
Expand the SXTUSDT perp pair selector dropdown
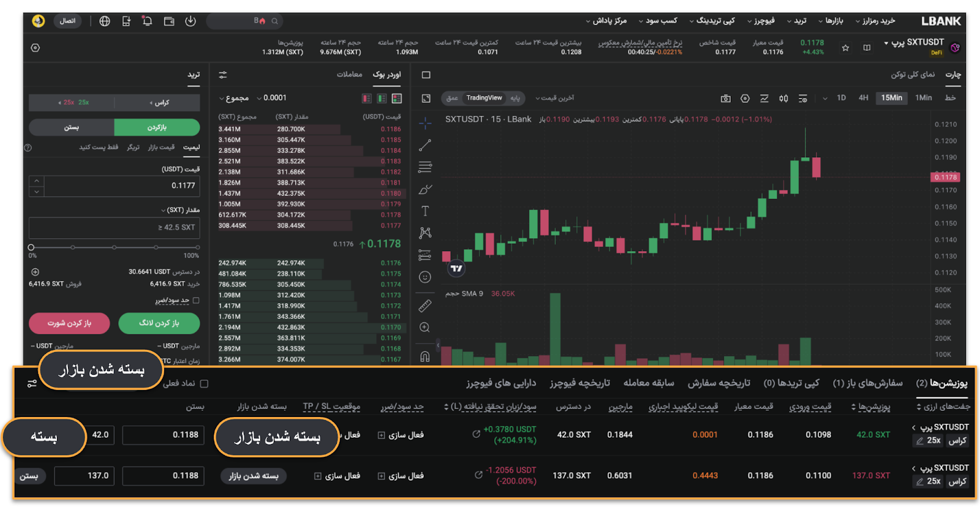[x=914, y=42]
